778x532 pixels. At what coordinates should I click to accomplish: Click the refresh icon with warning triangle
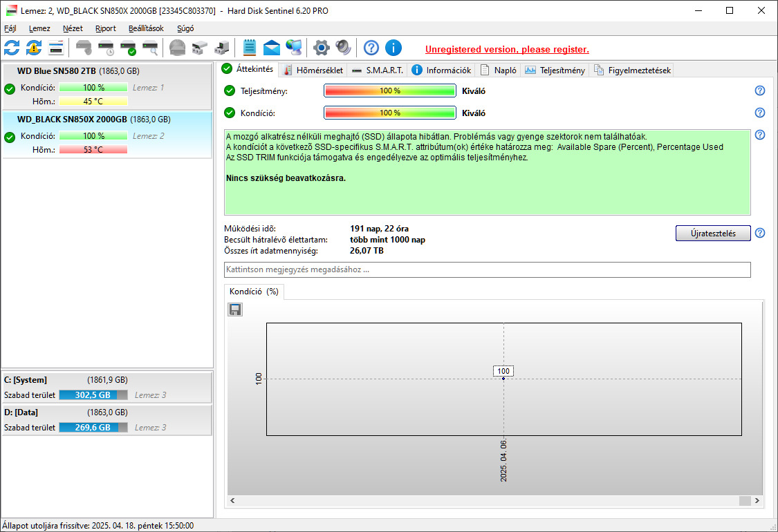[34, 48]
